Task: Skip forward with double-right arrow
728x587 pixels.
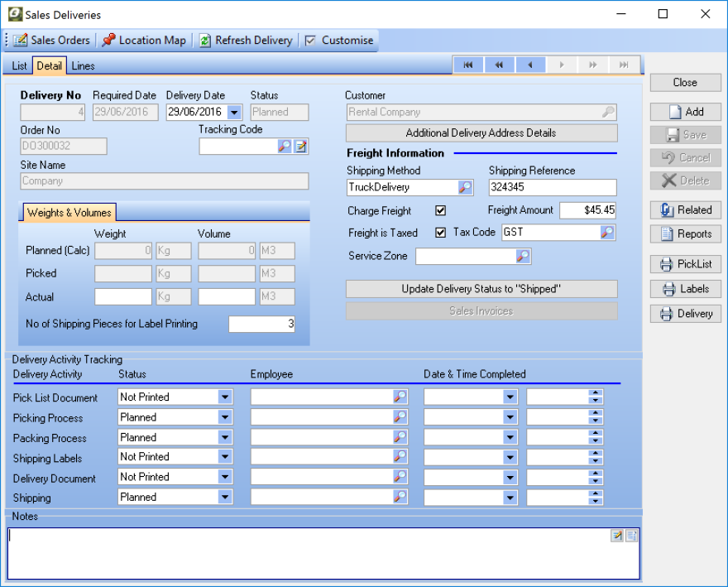Action: click(x=593, y=65)
